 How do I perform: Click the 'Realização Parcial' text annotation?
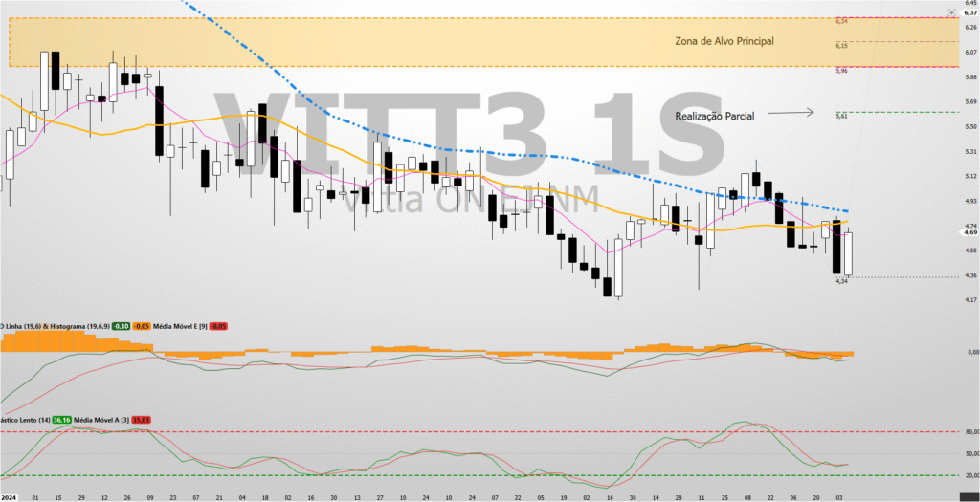(714, 116)
